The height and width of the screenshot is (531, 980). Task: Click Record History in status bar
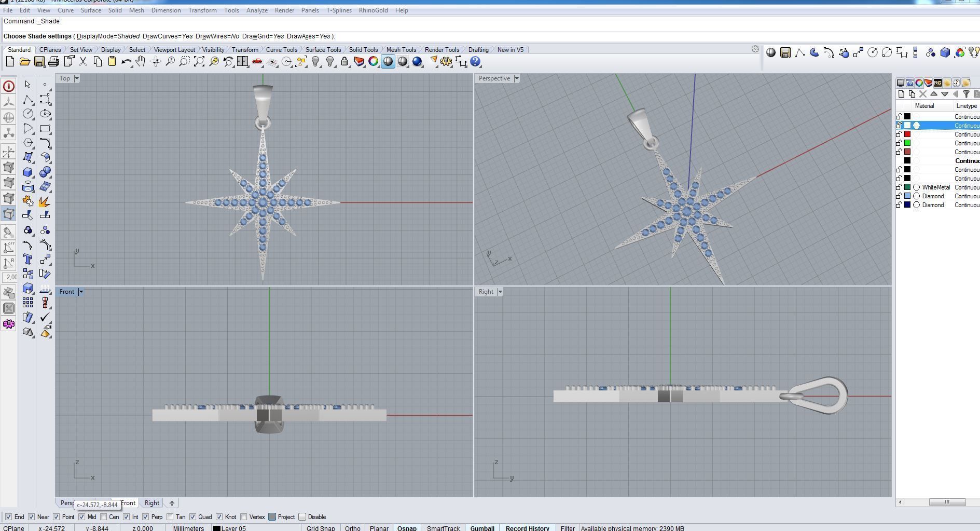point(527,528)
